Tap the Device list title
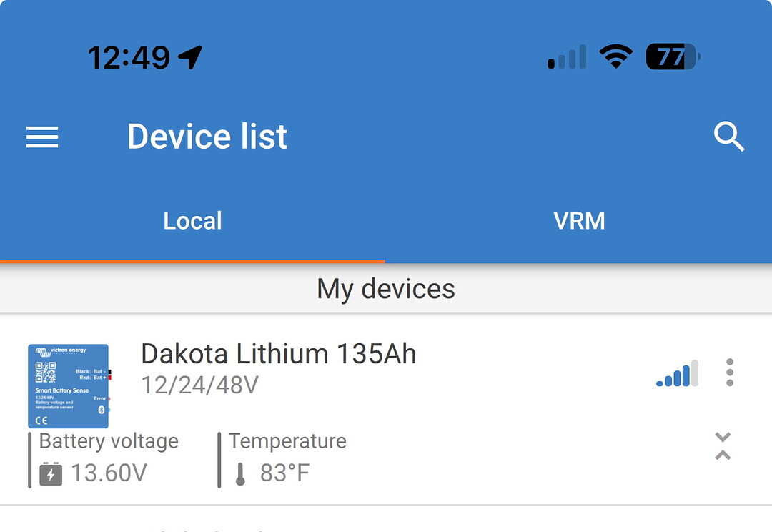The width and height of the screenshot is (772, 532). pyautogui.click(x=207, y=137)
